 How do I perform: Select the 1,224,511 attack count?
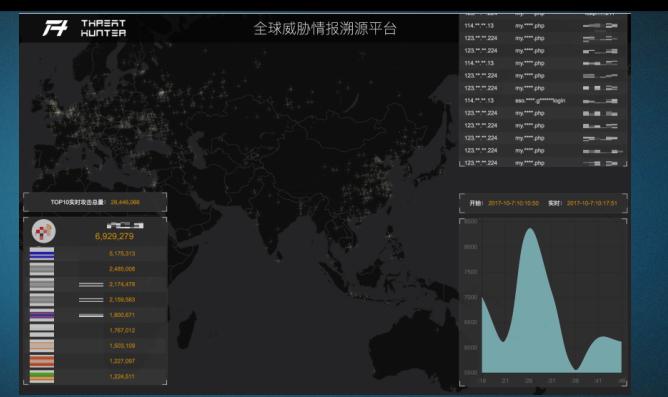point(122,376)
